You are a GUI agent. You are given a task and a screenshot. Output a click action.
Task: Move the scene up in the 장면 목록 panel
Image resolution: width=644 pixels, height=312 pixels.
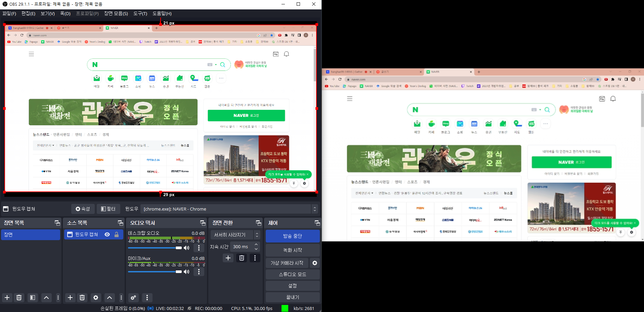pyautogui.click(x=46, y=298)
